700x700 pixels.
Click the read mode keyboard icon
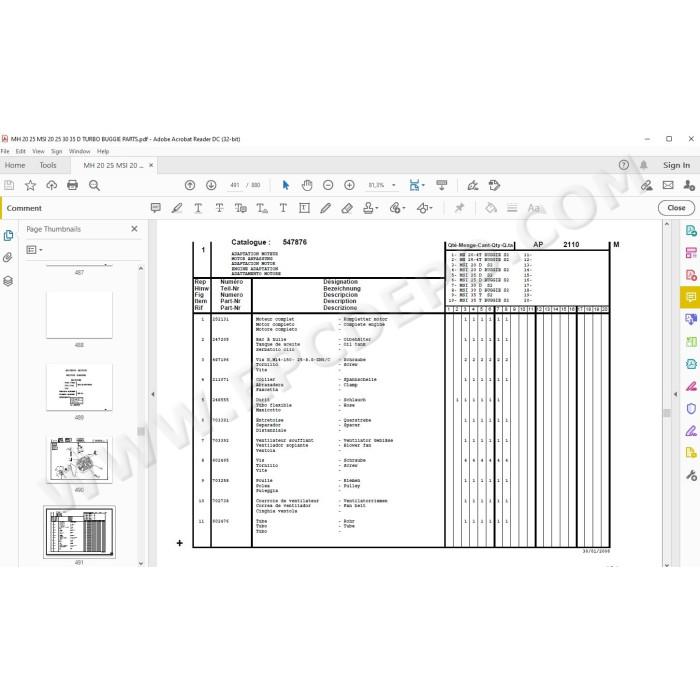point(442,185)
